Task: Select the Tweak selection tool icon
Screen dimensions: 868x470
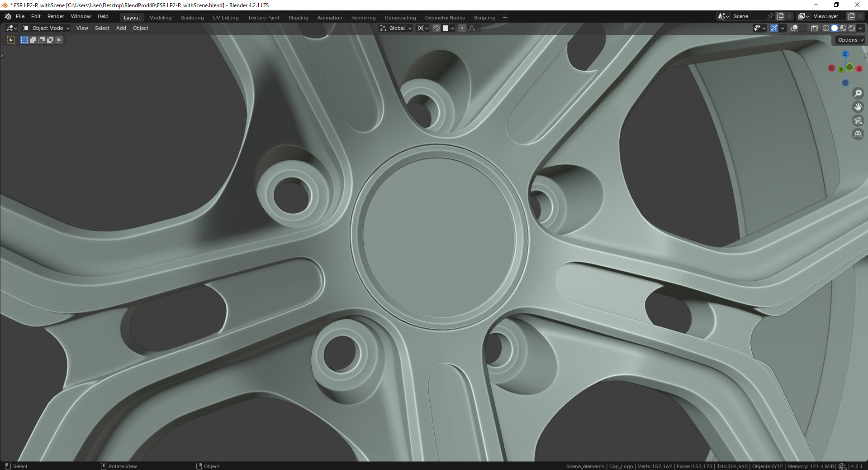Action: pos(11,40)
